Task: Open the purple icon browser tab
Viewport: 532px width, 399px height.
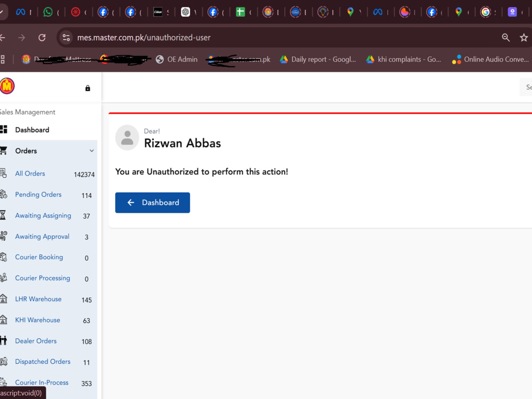Action: click(512, 12)
